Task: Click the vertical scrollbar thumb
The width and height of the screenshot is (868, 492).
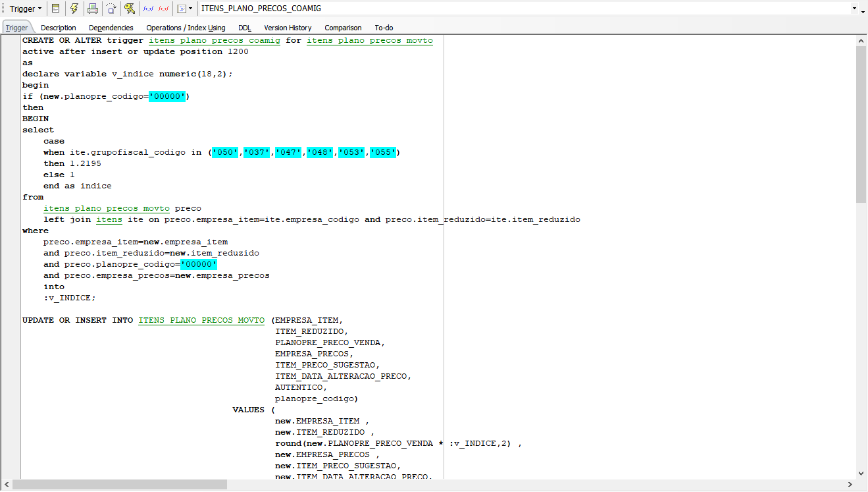Action: coord(861,124)
